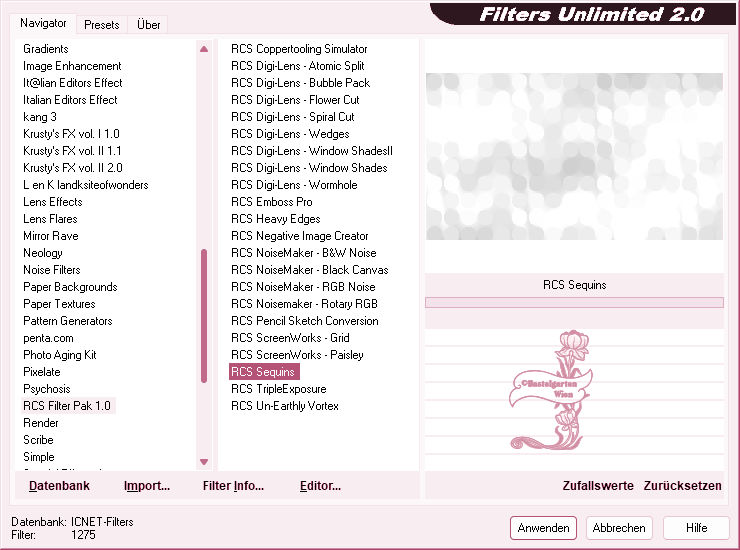This screenshot has width=740, height=550.
Task: Cancel with the Abbrechen button
Action: (619, 528)
